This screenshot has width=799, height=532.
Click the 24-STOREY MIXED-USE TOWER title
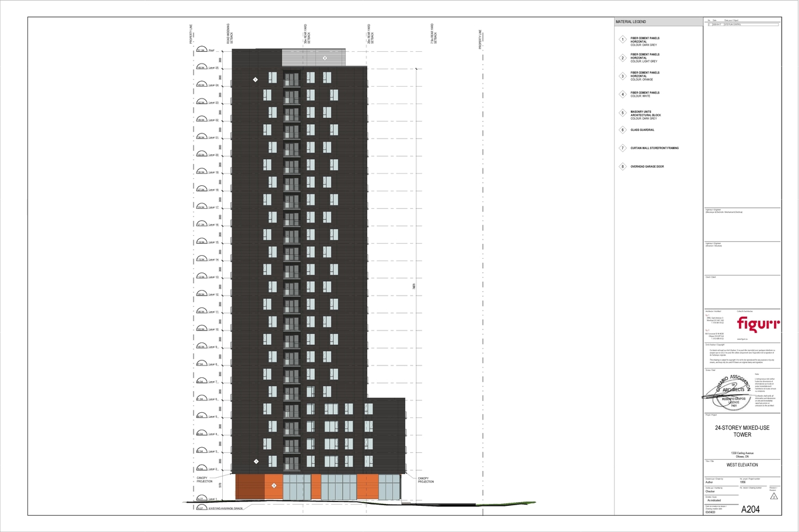(x=742, y=432)
